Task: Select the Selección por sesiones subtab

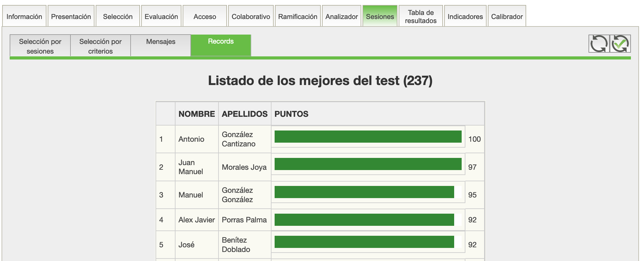Action: [40, 46]
